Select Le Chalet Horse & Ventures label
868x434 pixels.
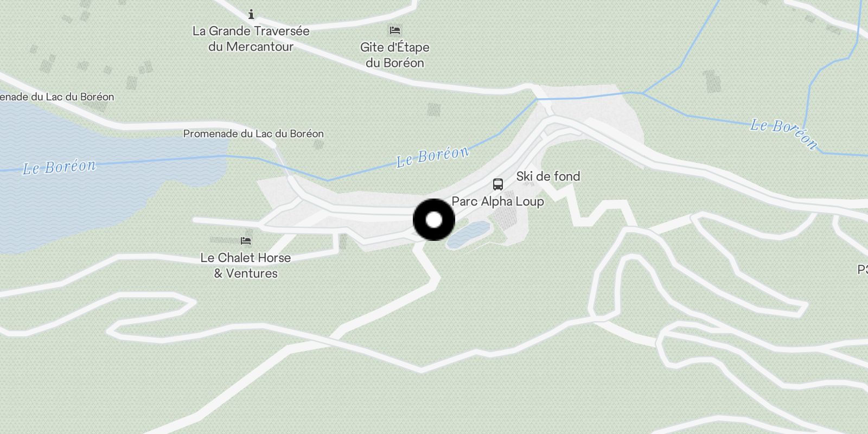[x=246, y=265]
